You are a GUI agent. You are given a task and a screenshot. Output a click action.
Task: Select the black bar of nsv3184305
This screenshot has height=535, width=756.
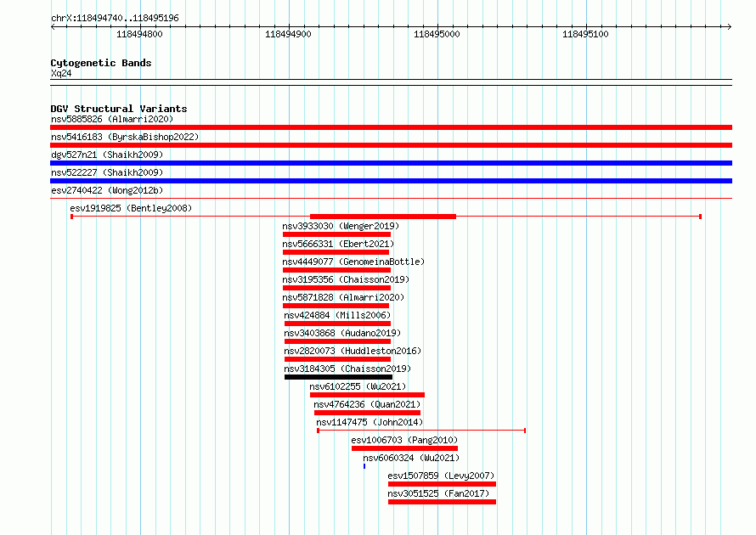pyautogui.click(x=338, y=377)
